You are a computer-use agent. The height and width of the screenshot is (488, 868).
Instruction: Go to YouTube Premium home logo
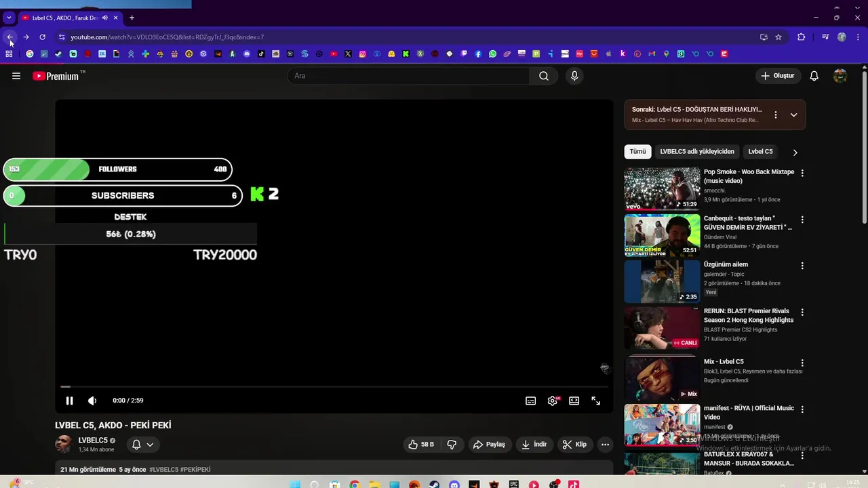click(56, 76)
